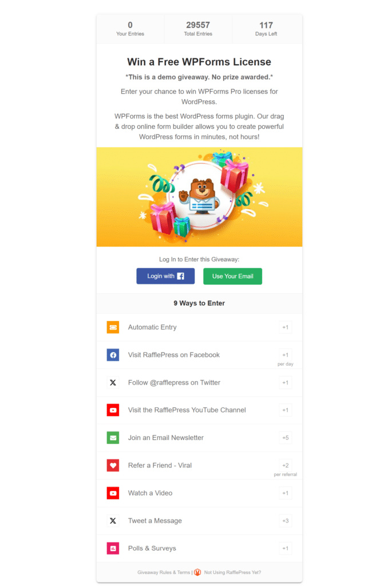Click the pink Polls & Surveys chart icon
Viewport: 392px width, 586px height.
[x=113, y=549]
